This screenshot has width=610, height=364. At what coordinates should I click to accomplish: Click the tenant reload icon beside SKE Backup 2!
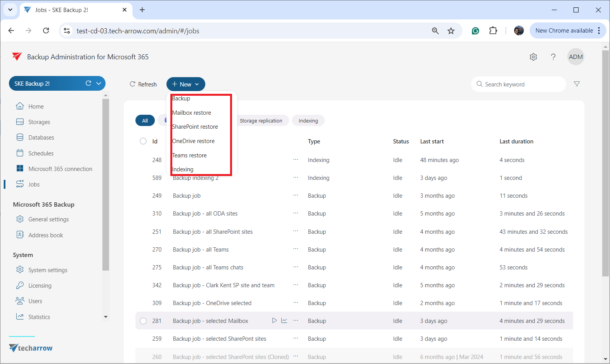click(x=88, y=83)
